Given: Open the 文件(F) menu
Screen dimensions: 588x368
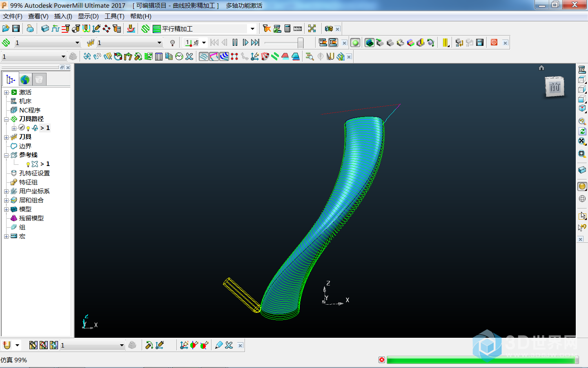Looking at the screenshot, I should point(13,16).
